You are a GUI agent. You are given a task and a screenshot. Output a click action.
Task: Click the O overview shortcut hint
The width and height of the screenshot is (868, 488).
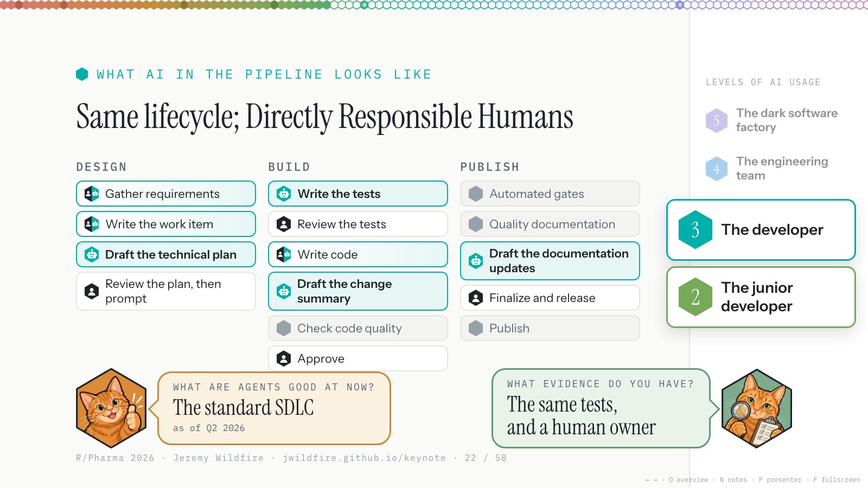point(688,480)
